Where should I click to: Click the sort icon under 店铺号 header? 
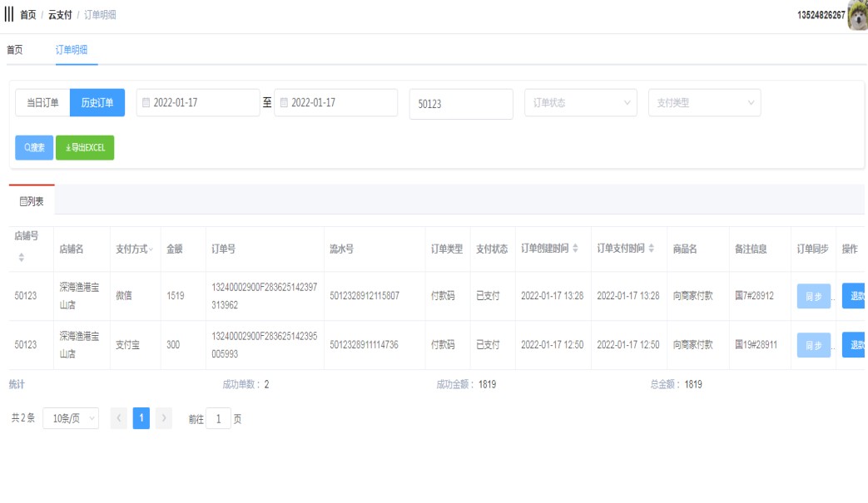(x=22, y=259)
